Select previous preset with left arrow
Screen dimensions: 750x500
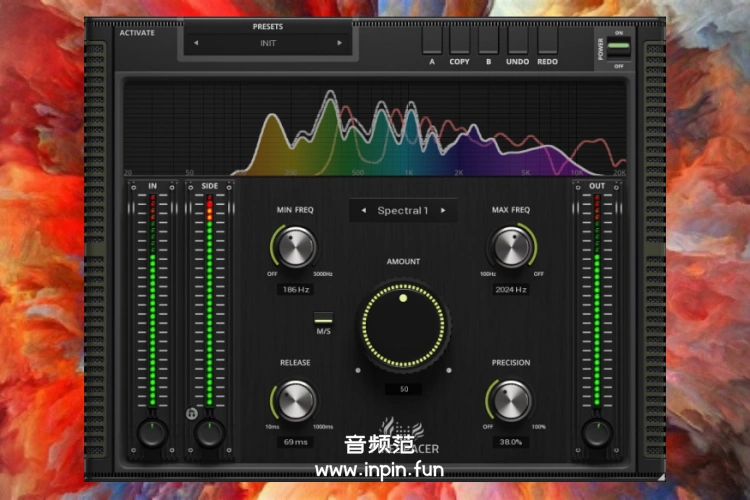pyautogui.click(x=196, y=43)
